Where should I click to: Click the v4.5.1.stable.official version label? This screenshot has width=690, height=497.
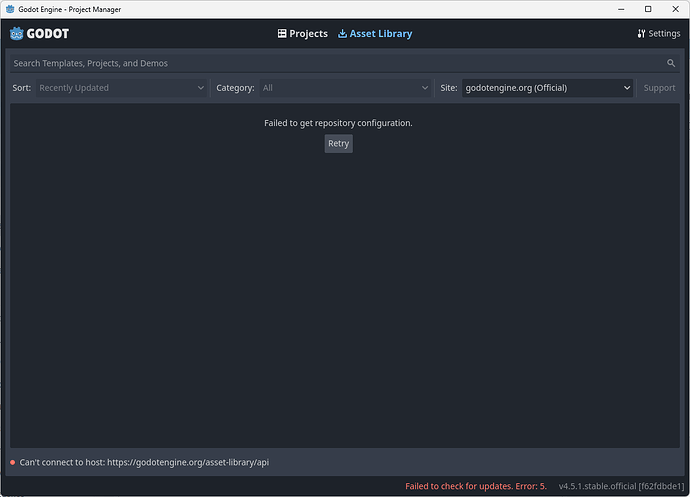coord(620,486)
